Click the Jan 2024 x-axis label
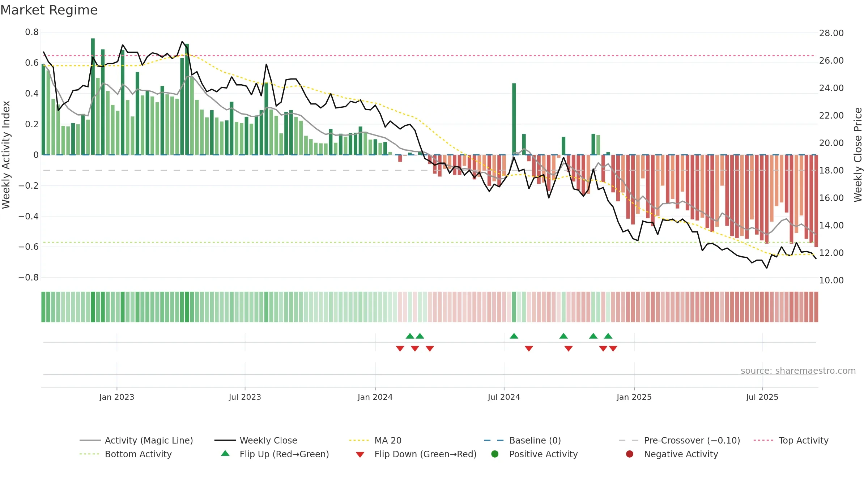 [x=375, y=397]
